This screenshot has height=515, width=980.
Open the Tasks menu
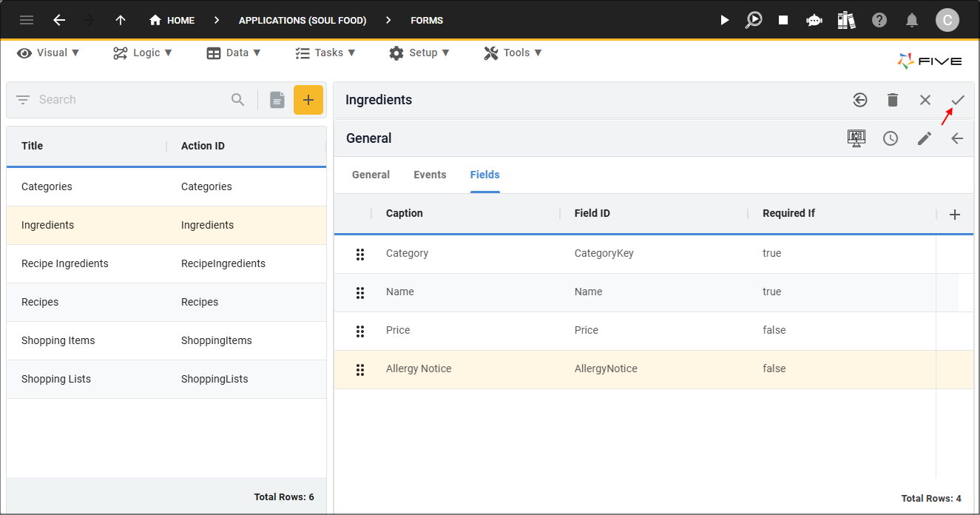pos(325,53)
